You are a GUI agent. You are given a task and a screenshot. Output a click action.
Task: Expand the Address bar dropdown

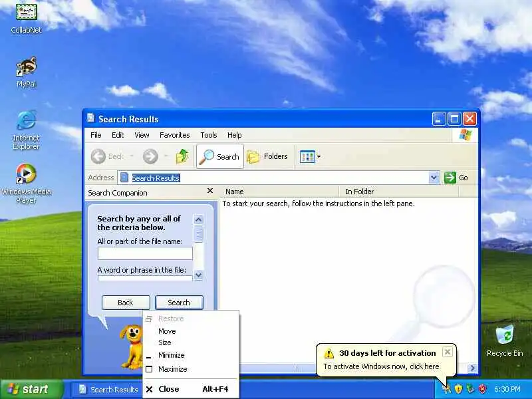434,178
